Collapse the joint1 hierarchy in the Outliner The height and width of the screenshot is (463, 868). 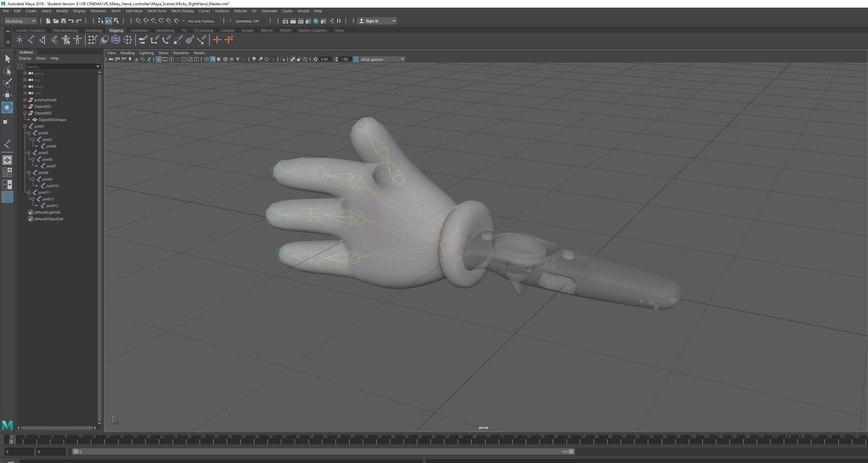pos(25,126)
